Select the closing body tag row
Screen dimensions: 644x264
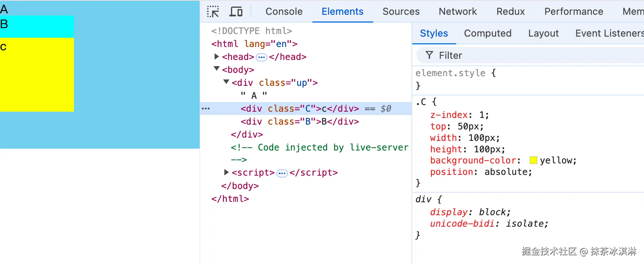pos(240,186)
